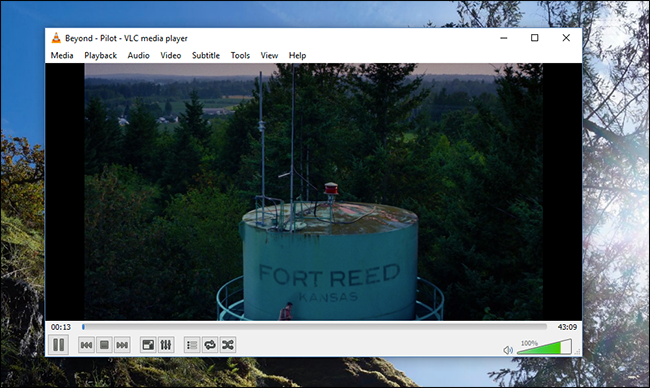Viewport: 650px width, 388px height.
Task: Minimize the VLC media player window
Action: pyautogui.click(x=504, y=38)
